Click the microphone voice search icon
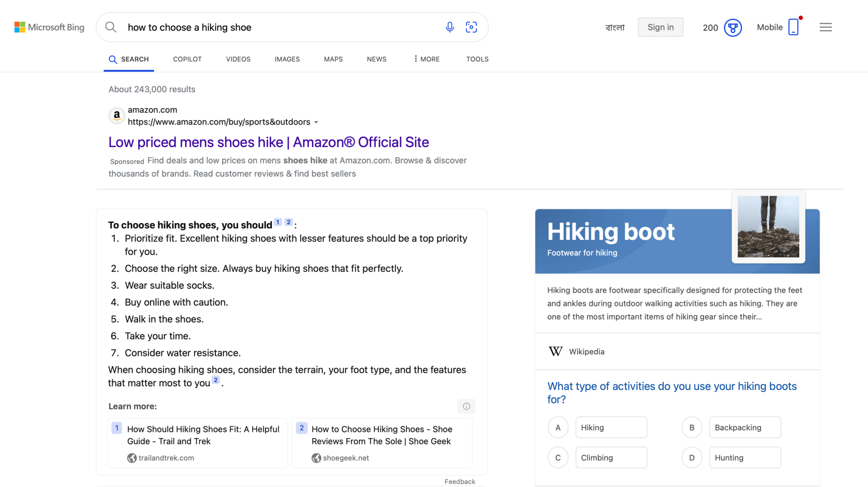Viewport: 868px width, 487px height. point(449,27)
